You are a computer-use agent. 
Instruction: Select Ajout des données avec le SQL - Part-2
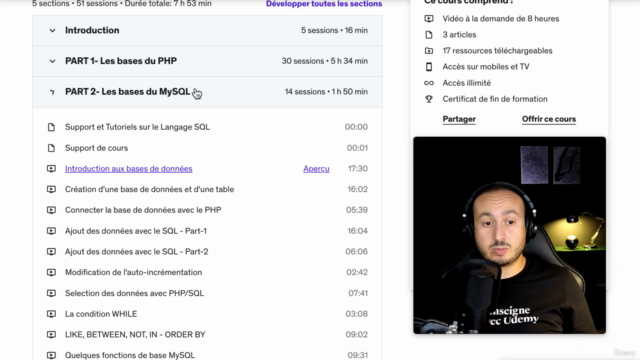[x=137, y=251]
